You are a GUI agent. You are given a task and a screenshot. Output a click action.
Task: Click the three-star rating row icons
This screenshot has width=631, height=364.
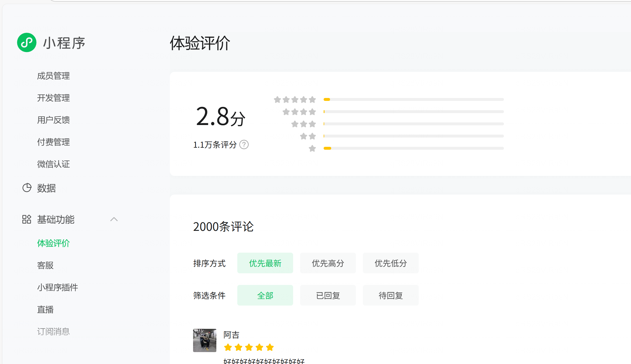pos(303,124)
